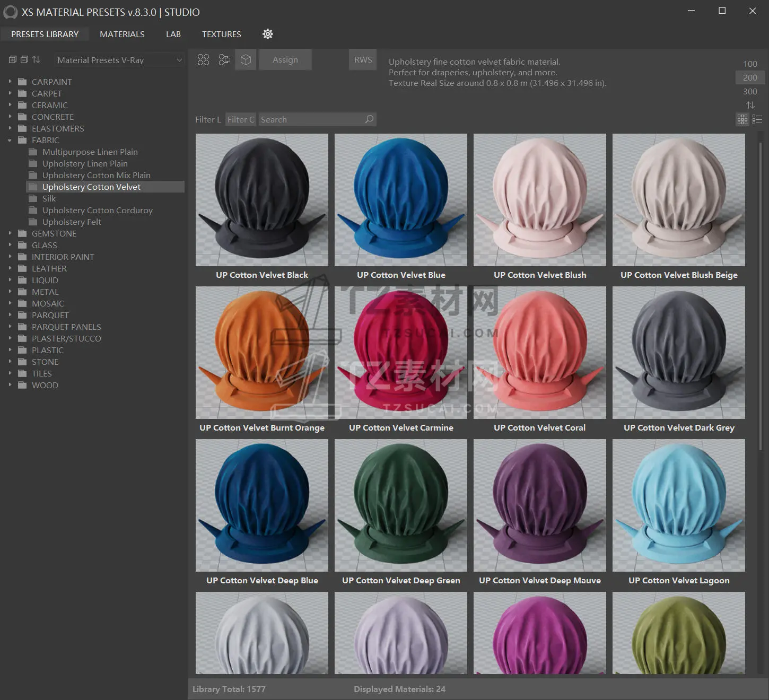The image size is (769, 700).
Task: Click the cube preview icon beside Assign
Action: point(246,60)
